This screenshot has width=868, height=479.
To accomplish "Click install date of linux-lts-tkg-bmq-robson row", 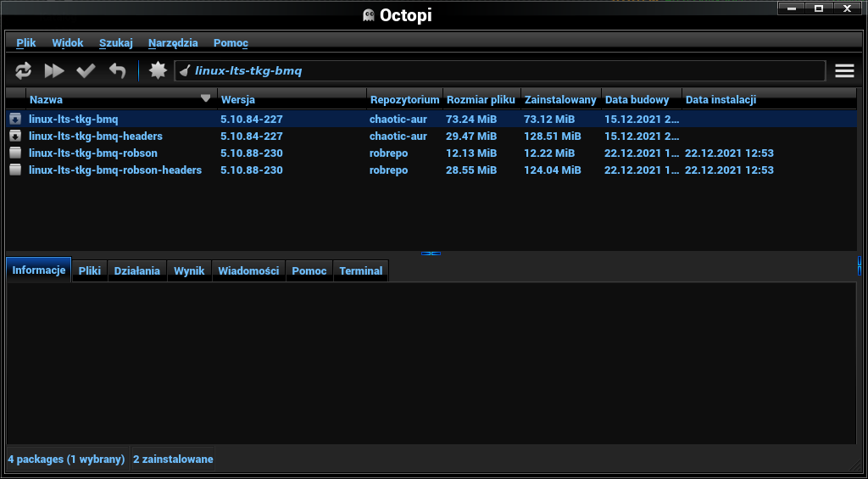I will tap(729, 153).
